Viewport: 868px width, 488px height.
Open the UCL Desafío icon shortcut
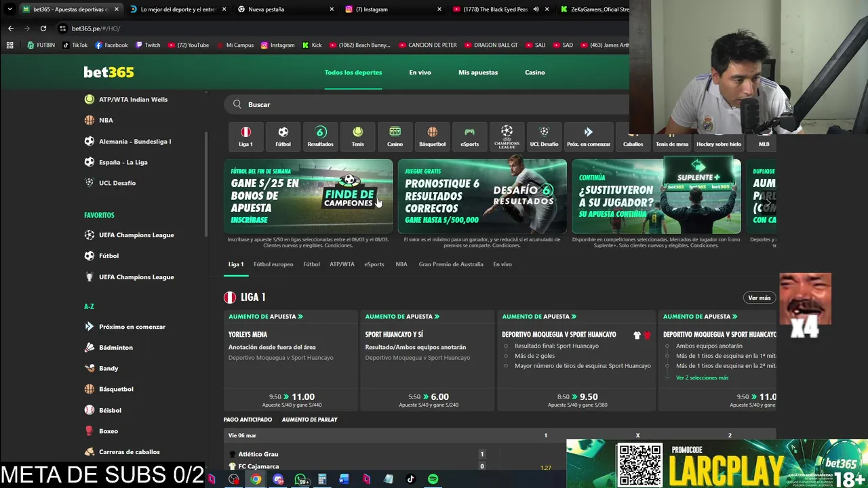coord(544,136)
